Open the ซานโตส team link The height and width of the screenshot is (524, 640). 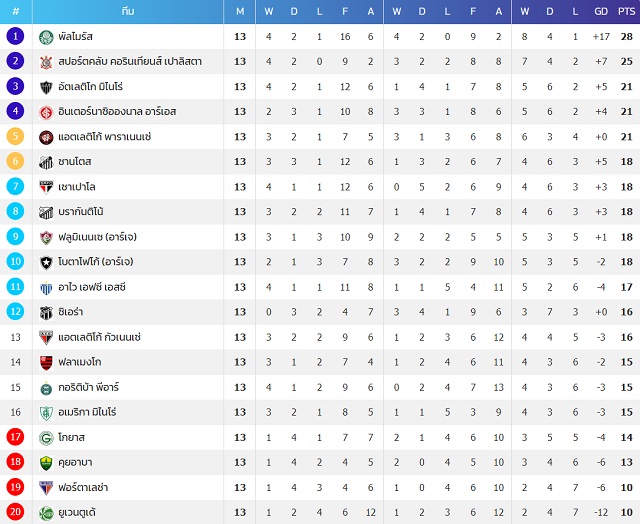point(75,162)
